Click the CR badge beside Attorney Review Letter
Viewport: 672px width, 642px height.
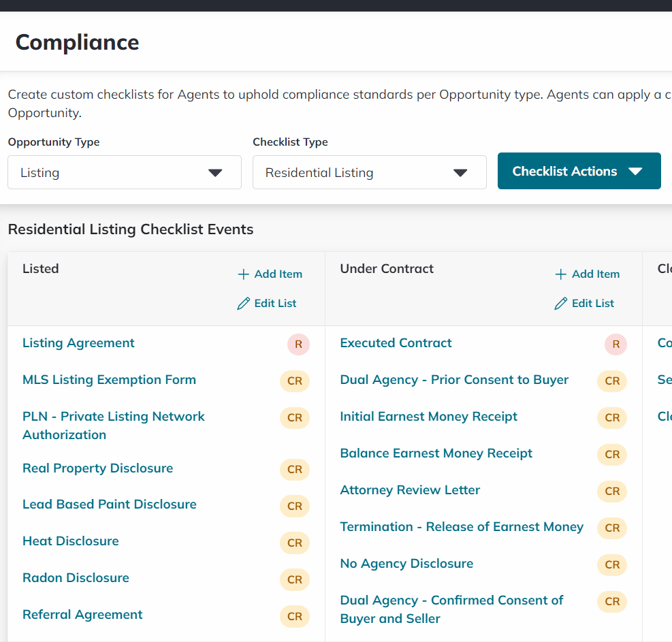coord(611,492)
